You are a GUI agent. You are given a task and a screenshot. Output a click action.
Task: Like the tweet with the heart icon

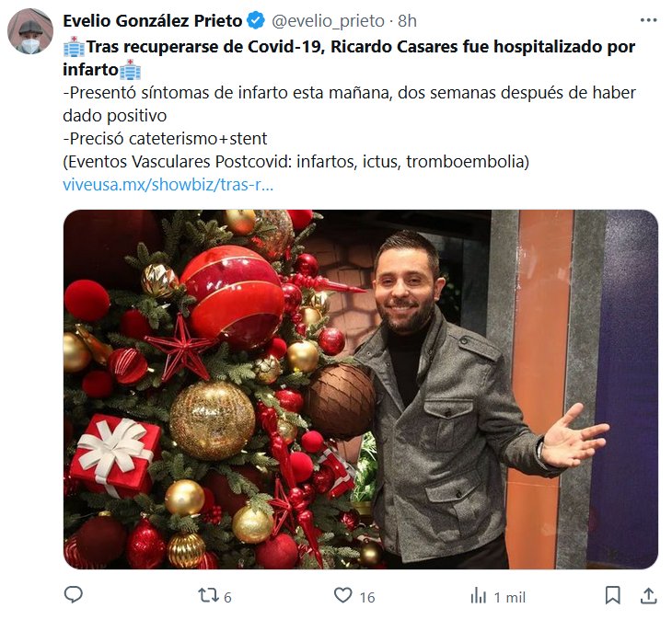pyautogui.click(x=343, y=596)
